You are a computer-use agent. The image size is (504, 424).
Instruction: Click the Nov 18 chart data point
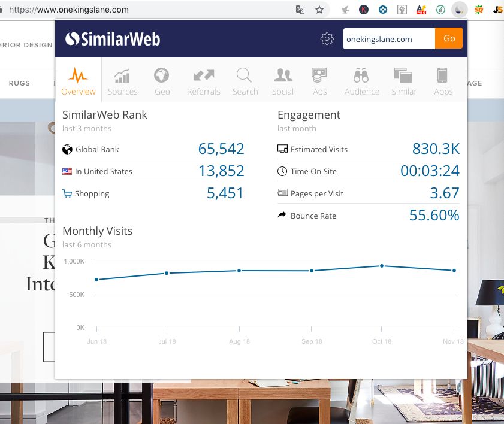454,271
